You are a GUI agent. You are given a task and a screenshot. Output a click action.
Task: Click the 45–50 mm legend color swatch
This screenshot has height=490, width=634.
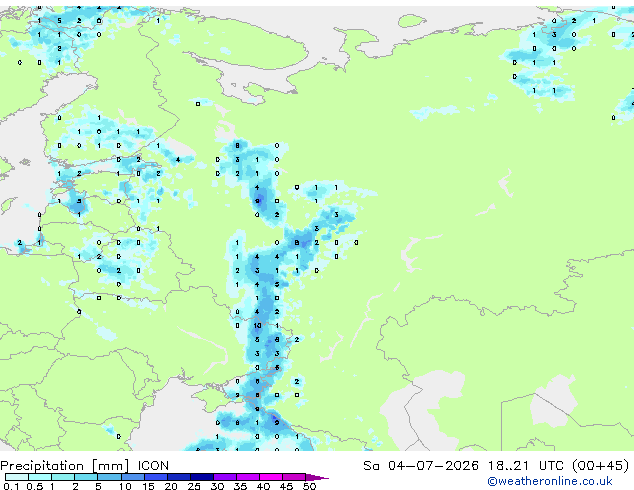[294, 477]
